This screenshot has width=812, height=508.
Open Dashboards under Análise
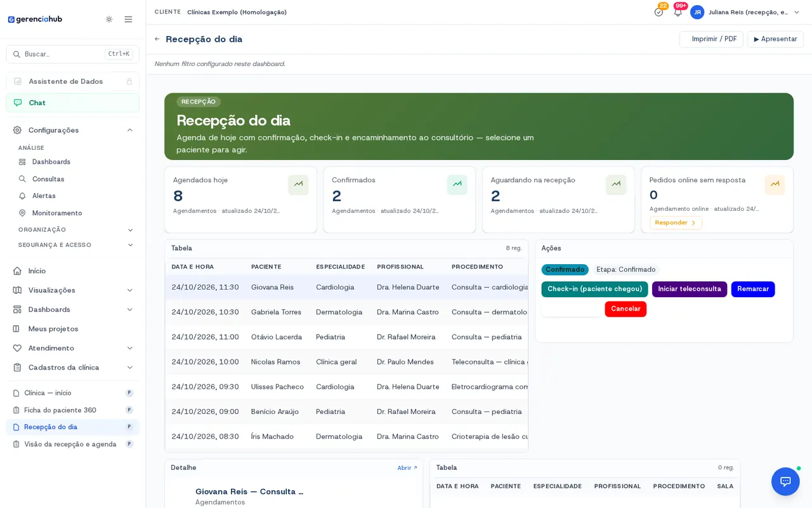[x=51, y=162]
